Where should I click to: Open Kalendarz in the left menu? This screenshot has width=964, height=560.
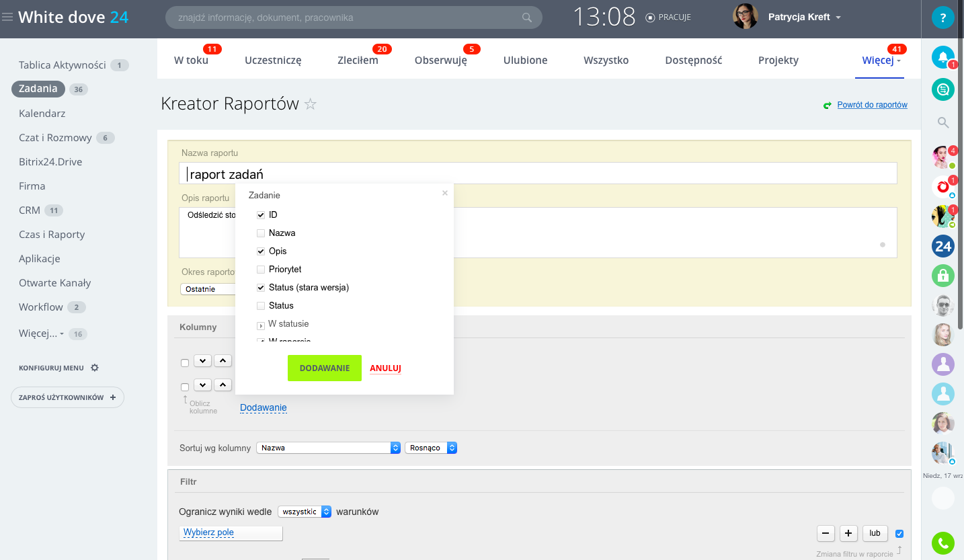pos(42,114)
